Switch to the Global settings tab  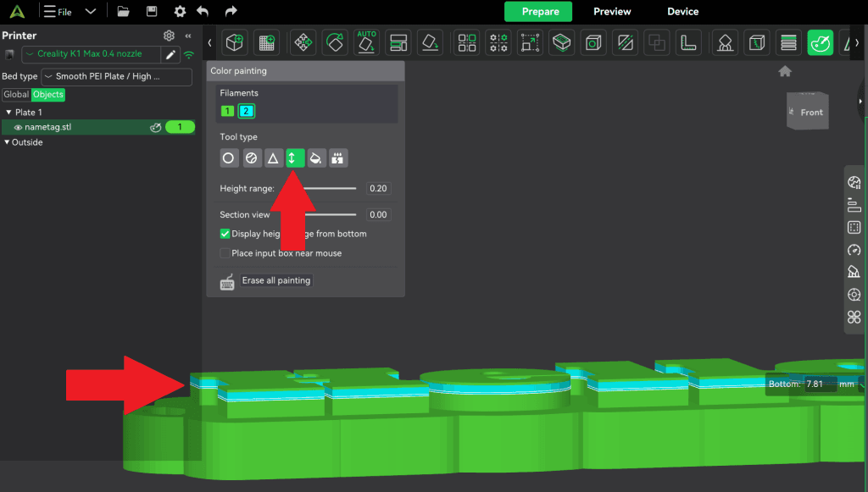pyautogui.click(x=16, y=95)
